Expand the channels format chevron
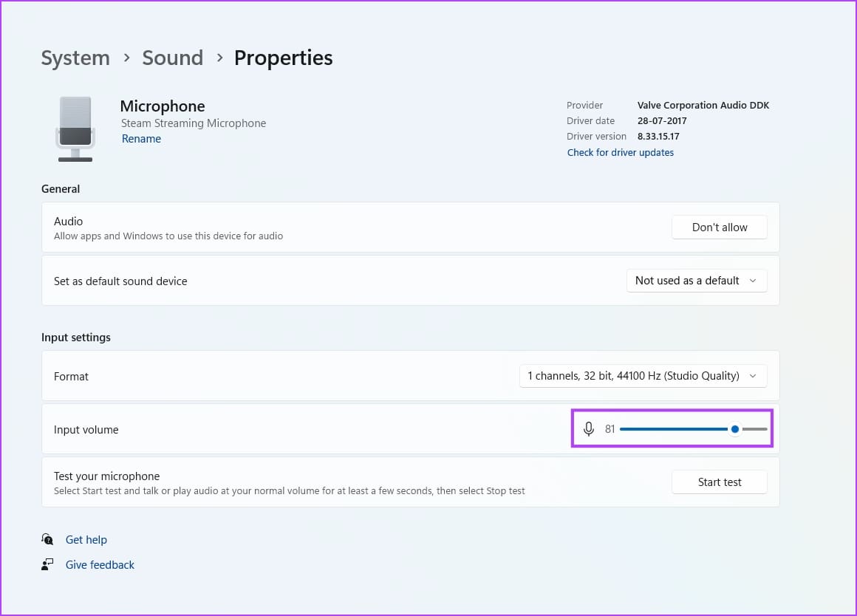The image size is (857, 616). (x=753, y=376)
